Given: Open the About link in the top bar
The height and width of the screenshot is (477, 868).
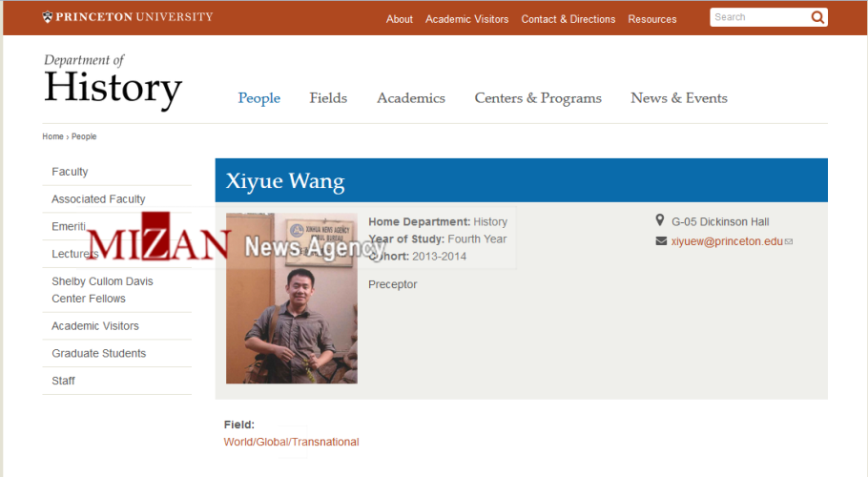Looking at the screenshot, I should click(399, 19).
